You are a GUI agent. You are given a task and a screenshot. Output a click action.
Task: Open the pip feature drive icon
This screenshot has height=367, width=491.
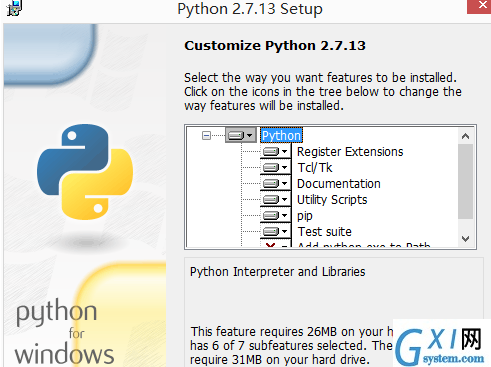(x=275, y=215)
